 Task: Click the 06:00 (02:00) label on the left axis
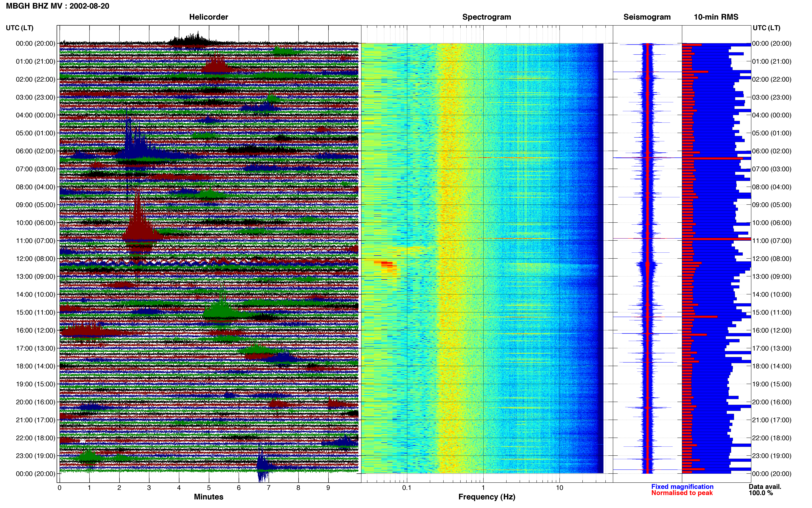(x=36, y=151)
